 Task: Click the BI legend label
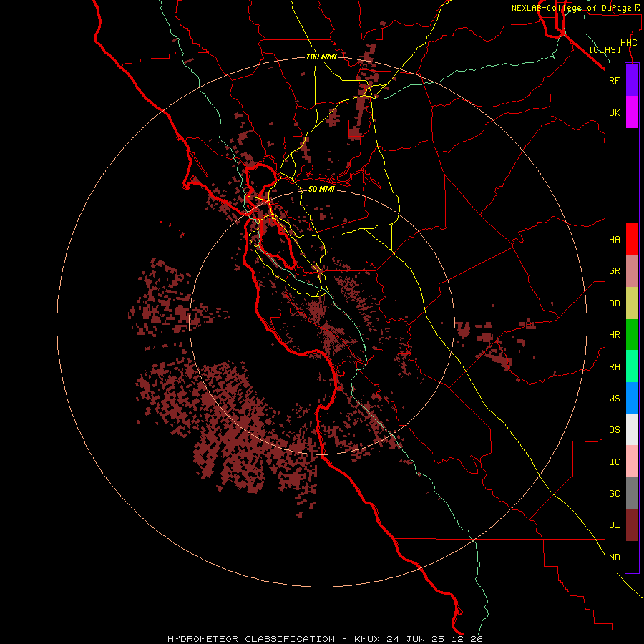(614, 525)
